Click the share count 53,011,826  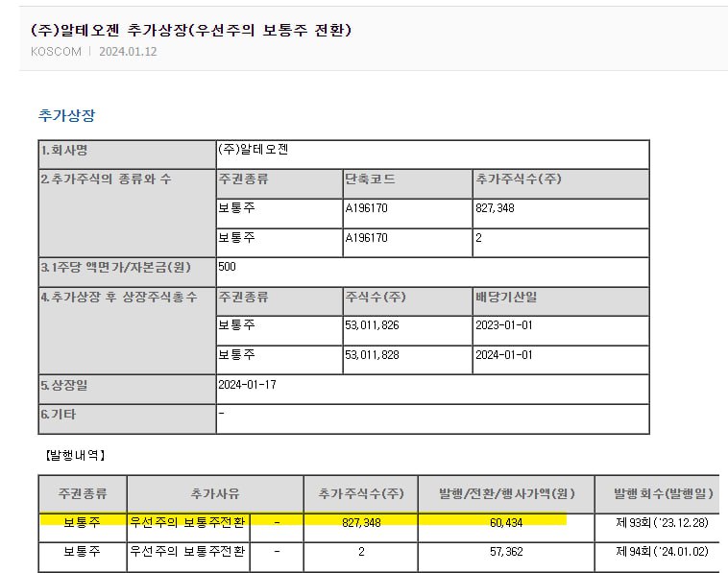pos(372,325)
